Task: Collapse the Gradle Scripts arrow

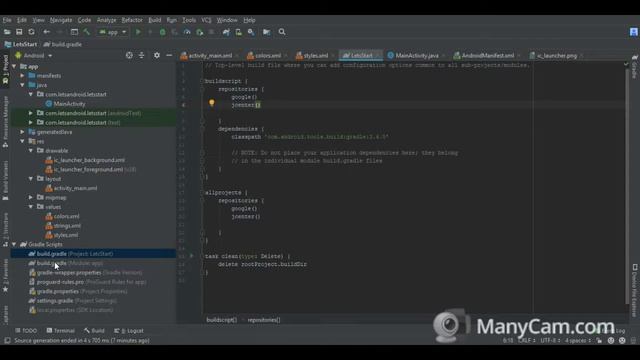Action: tap(14, 244)
